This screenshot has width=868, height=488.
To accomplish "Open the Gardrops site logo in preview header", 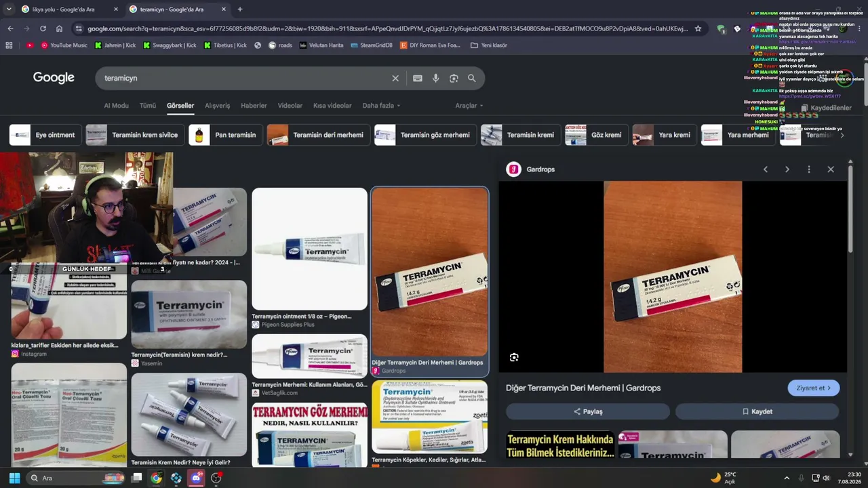I will pos(514,169).
